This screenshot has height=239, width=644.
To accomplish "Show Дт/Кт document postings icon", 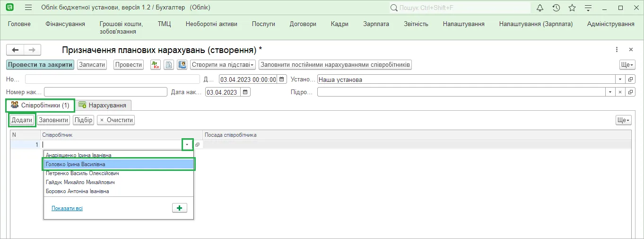I will (x=156, y=65).
